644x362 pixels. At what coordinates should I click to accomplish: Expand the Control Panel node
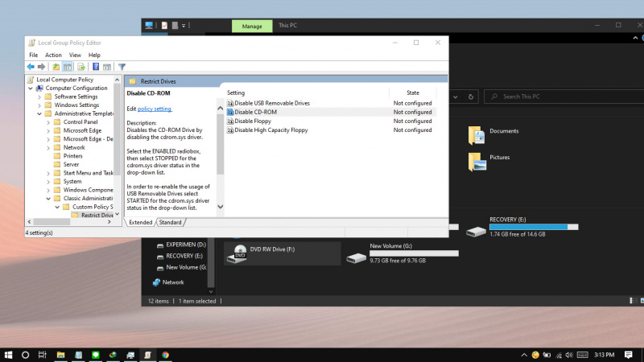48,122
